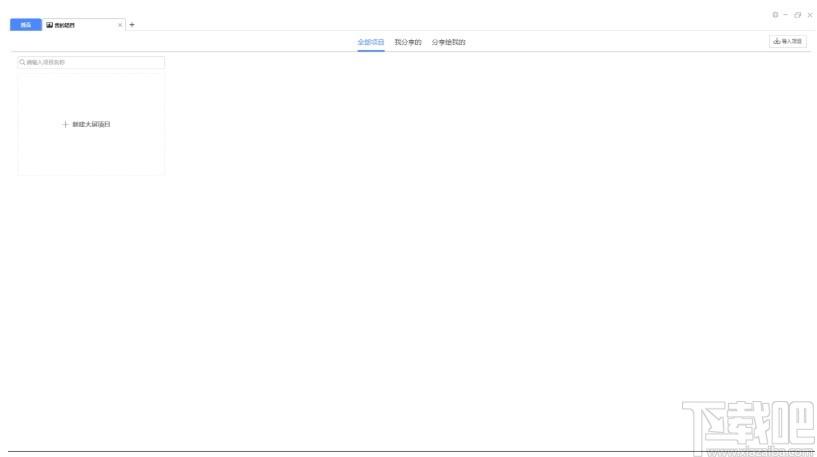Viewport: 817px width, 457px height.
Task: Close the application window
Action: (810, 15)
